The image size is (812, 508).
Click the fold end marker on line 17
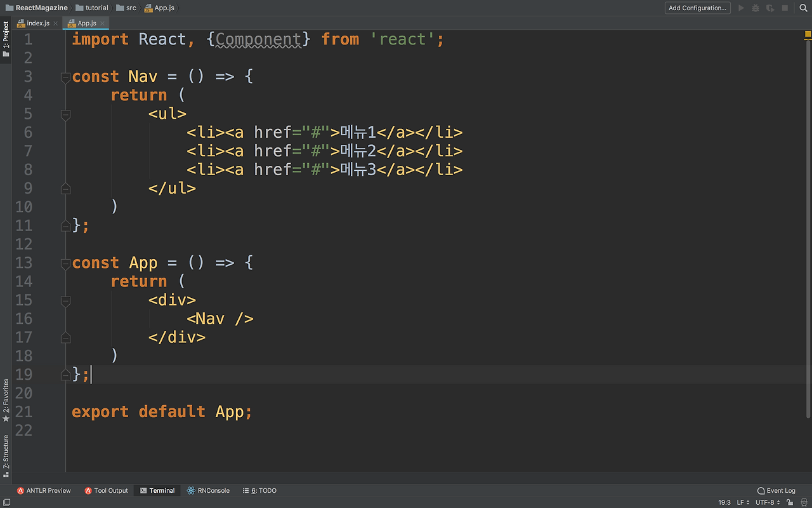coord(65,337)
